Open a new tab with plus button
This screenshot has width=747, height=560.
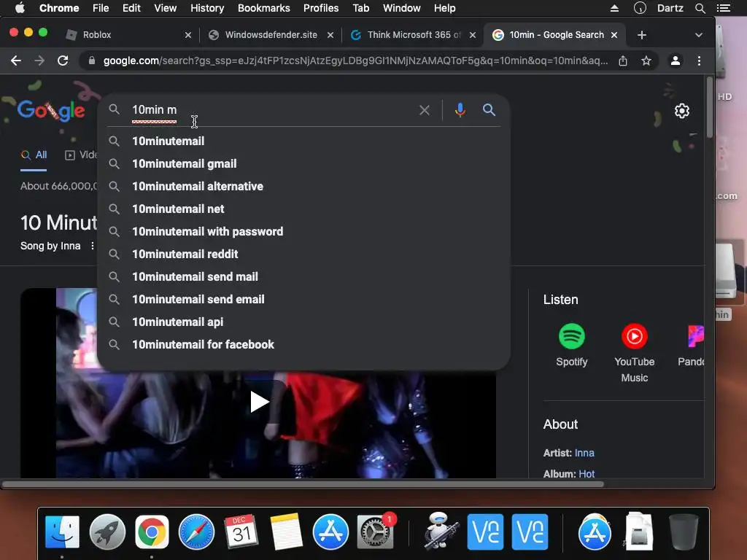point(642,35)
